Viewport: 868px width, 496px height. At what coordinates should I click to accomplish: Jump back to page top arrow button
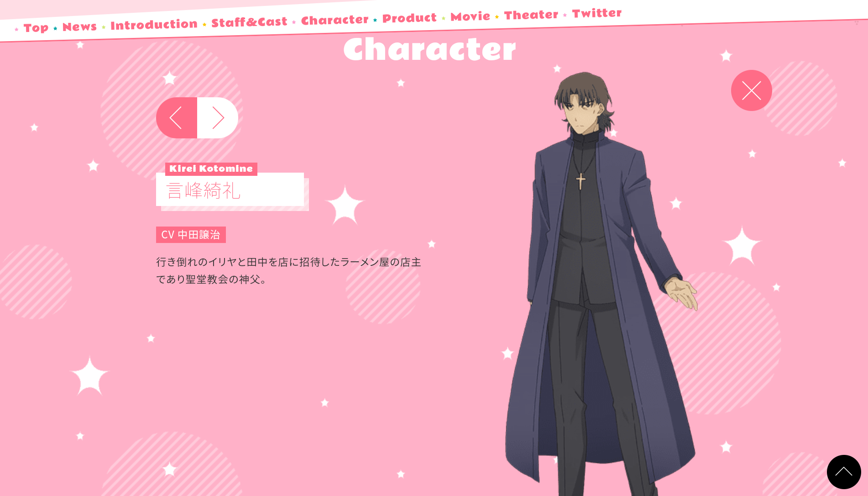[843, 472]
